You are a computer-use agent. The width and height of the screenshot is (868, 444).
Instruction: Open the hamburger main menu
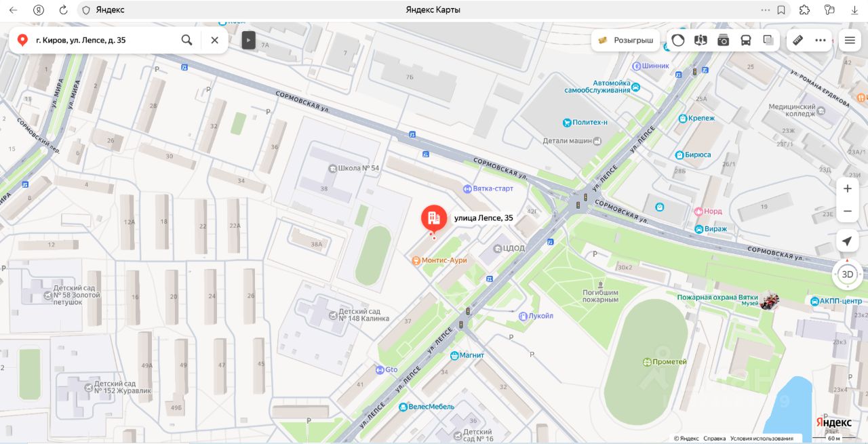(x=850, y=40)
